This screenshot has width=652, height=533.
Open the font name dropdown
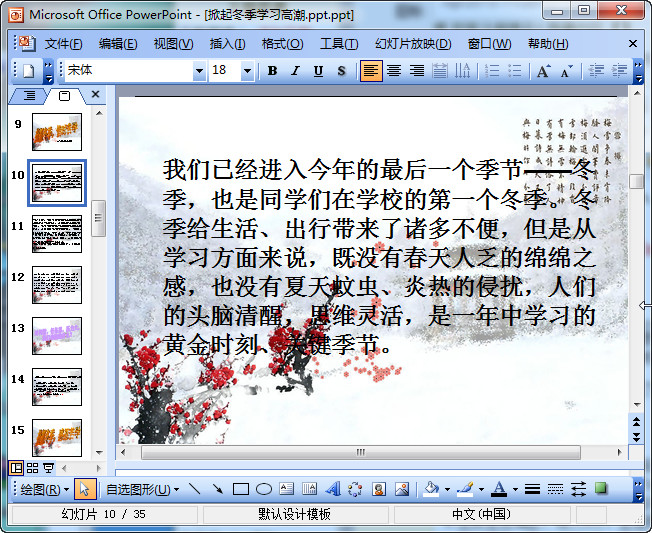coord(198,71)
